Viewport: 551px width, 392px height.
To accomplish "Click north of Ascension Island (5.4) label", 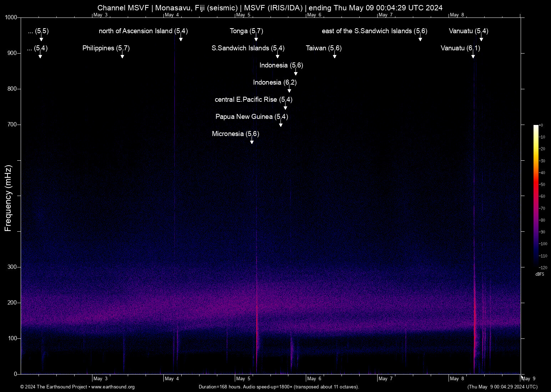I will pyautogui.click(x=143, y=31).
